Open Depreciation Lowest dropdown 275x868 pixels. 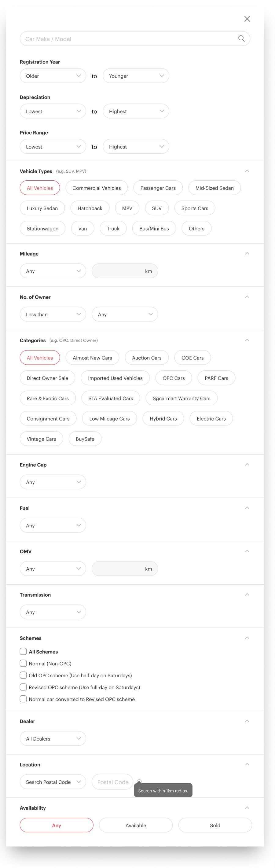point(53,111)
